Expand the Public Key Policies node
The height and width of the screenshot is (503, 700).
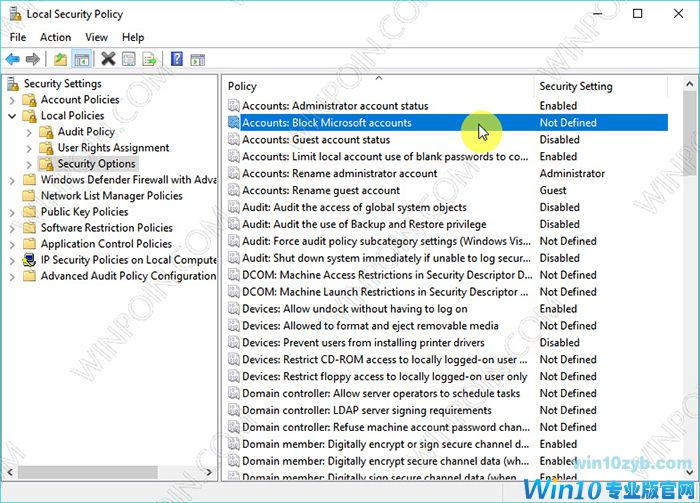(12, 212)
